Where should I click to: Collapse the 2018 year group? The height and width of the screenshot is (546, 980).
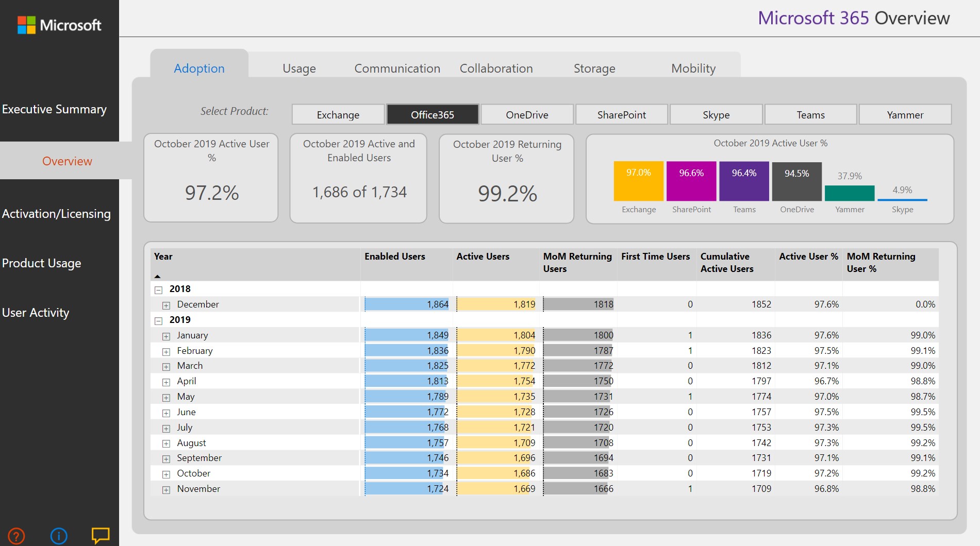click(x=159, y=290)
